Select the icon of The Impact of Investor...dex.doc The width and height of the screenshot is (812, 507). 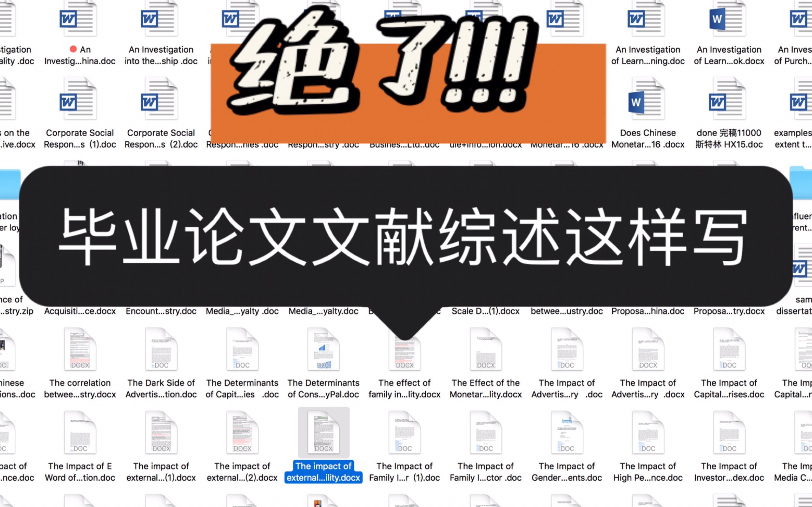click(x=729, y=433)
